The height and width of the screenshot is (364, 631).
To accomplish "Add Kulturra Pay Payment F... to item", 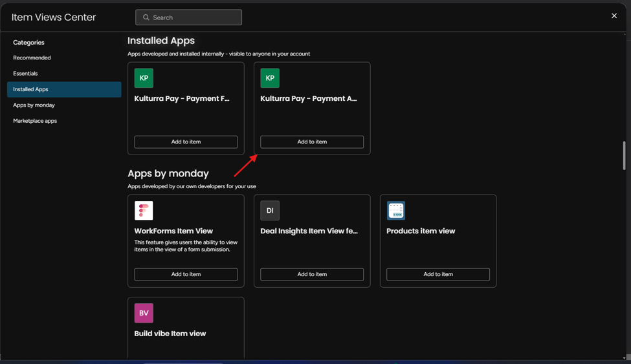I will (x=186, y=142).
